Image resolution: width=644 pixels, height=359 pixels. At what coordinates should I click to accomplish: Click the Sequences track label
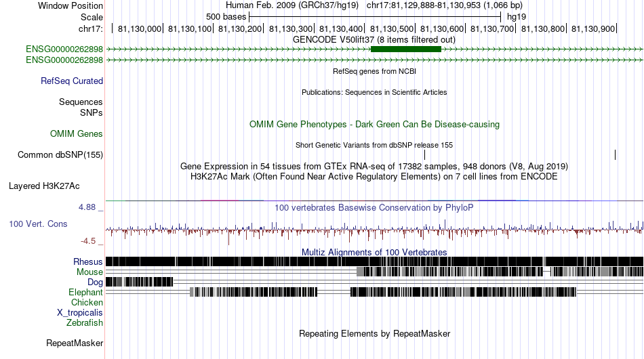(x=81, y=102)
